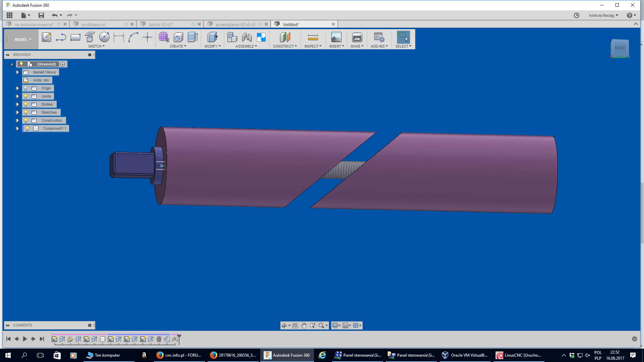
Task: Click the Create Sketch icon
Action: coord(47,37)
